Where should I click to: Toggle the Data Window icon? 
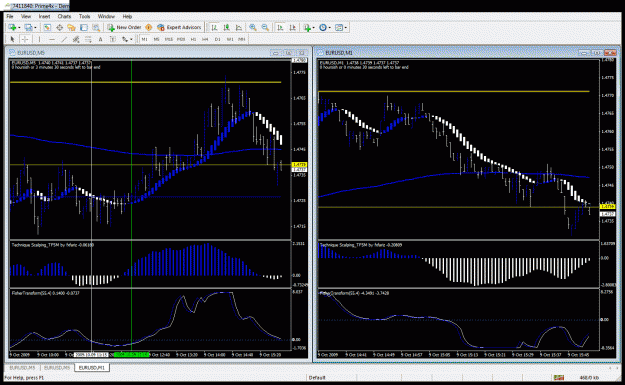pyautogui.click(x=59, y=28)
